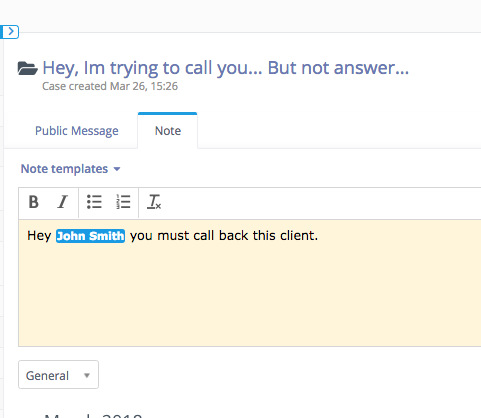This screenshot has height=418, width=481.
Task: Insert a bulleted list in the note
Action: tap(94, 202)
